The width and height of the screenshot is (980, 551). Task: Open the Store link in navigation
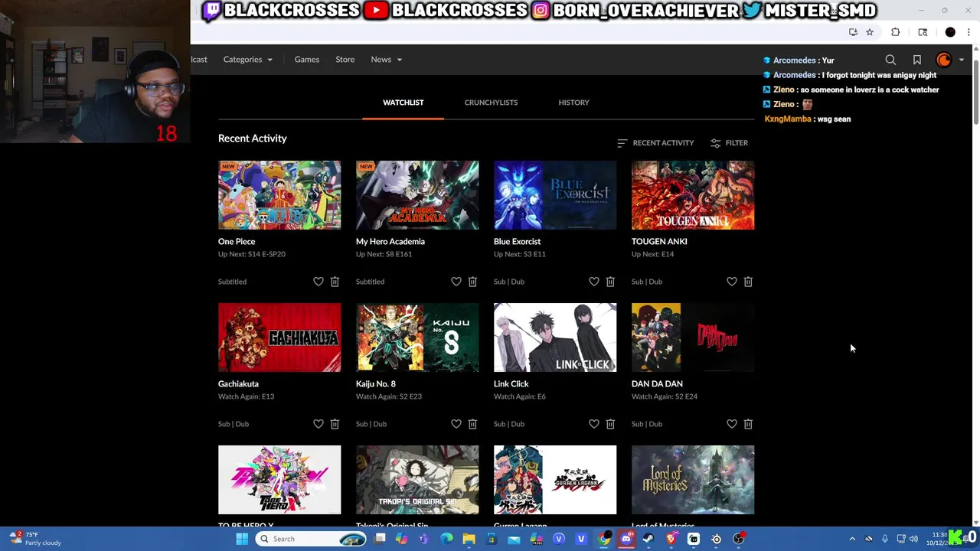click(345, 60)
